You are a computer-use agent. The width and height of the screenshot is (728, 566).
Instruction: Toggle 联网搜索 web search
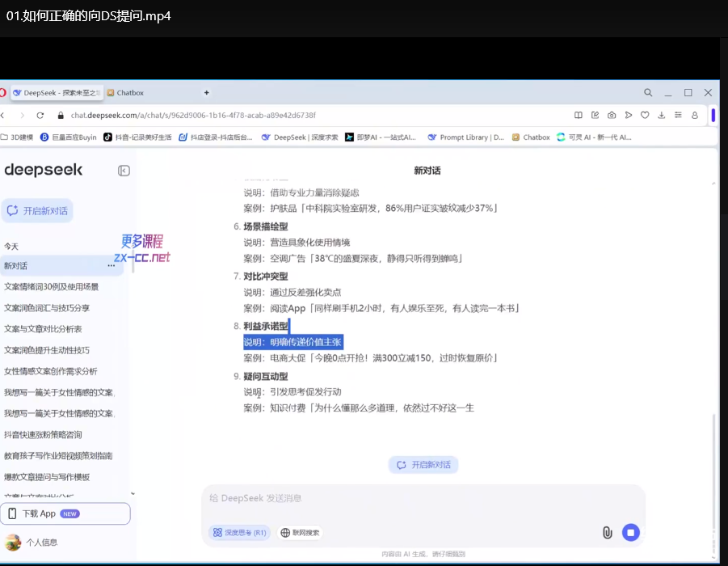tap(301, 533)
